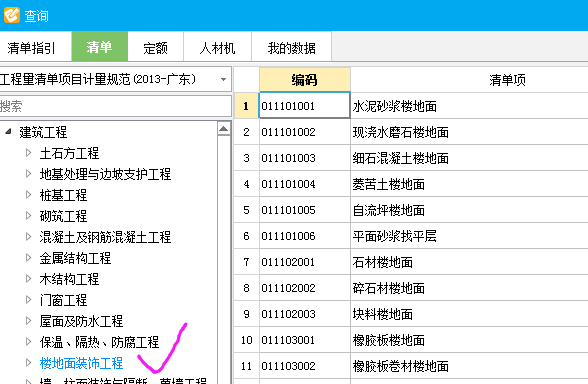Expand the 屋面及防水工程 node
Viewport: 588px width, 384px height.
(28, 321)
